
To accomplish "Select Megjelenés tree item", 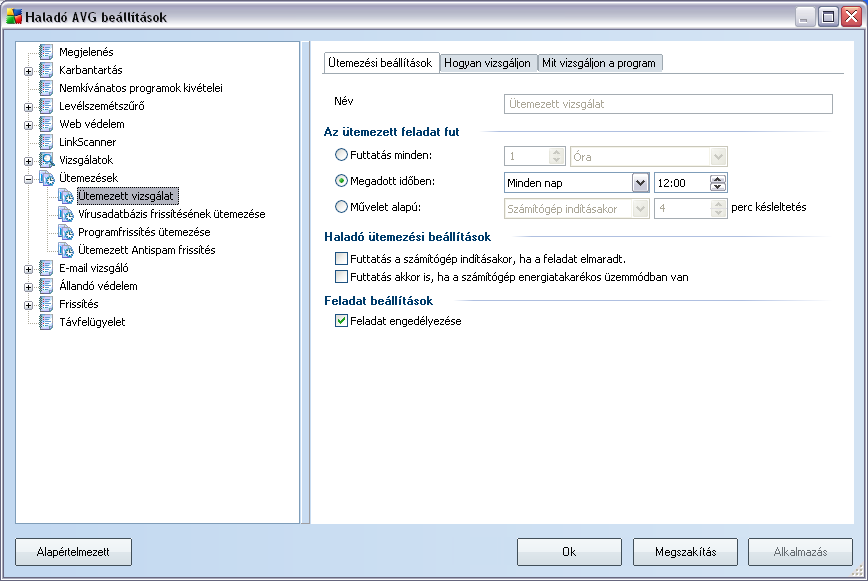I will pos(86,52).
